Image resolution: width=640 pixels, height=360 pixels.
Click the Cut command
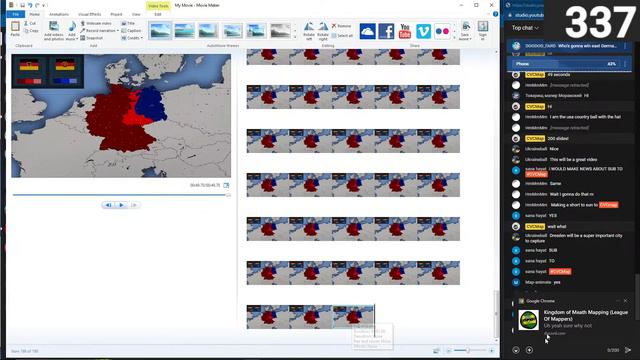coord(30,24)
